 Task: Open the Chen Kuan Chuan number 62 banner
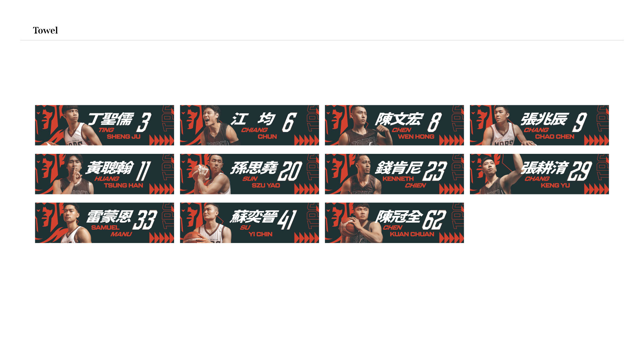coord(394,223)
